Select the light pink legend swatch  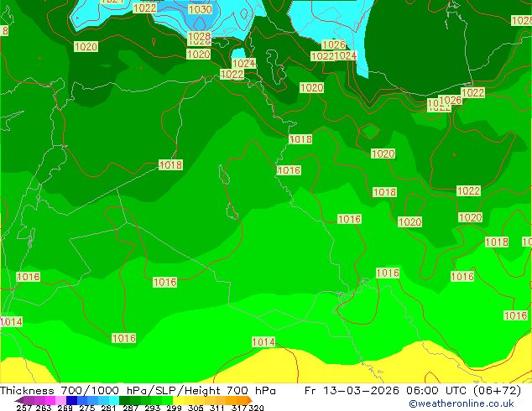pyautogui.click(x=60, y=400)
